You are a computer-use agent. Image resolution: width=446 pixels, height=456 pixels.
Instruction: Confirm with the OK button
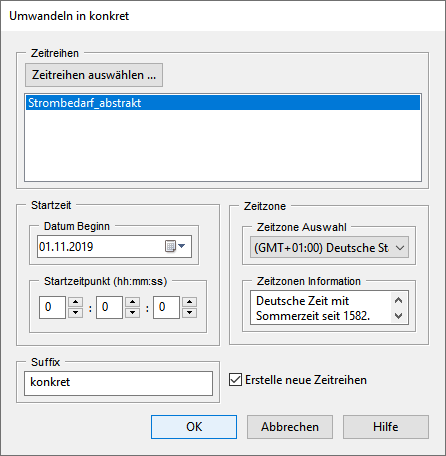(x=194, y=427)
